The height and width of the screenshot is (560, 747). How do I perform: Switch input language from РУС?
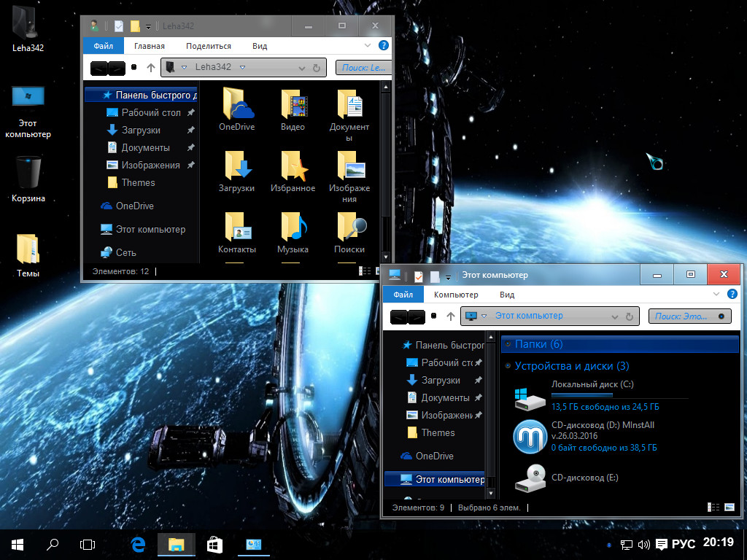pyautogui.click(x=683, y=544)
